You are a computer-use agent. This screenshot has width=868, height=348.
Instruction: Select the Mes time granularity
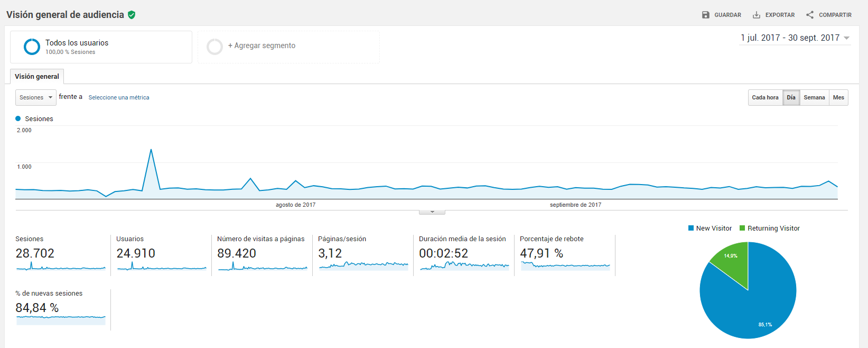click(x=838, y=97)
